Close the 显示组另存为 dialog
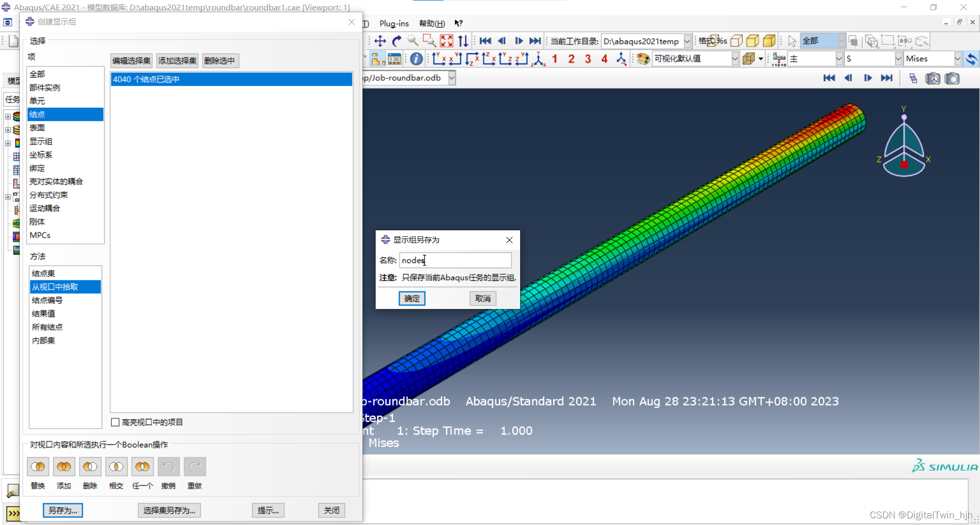This screenshot has width=980, height=525. 509,240
